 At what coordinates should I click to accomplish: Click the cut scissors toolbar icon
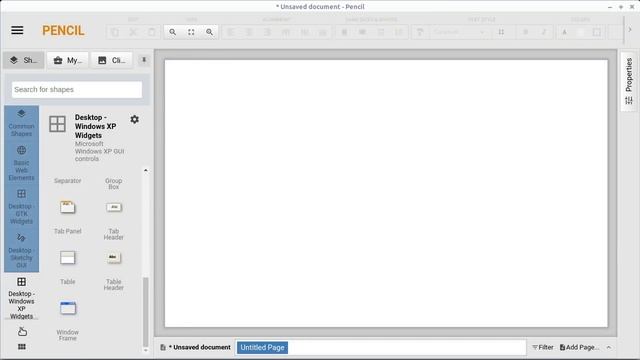(x=133, y=32)
